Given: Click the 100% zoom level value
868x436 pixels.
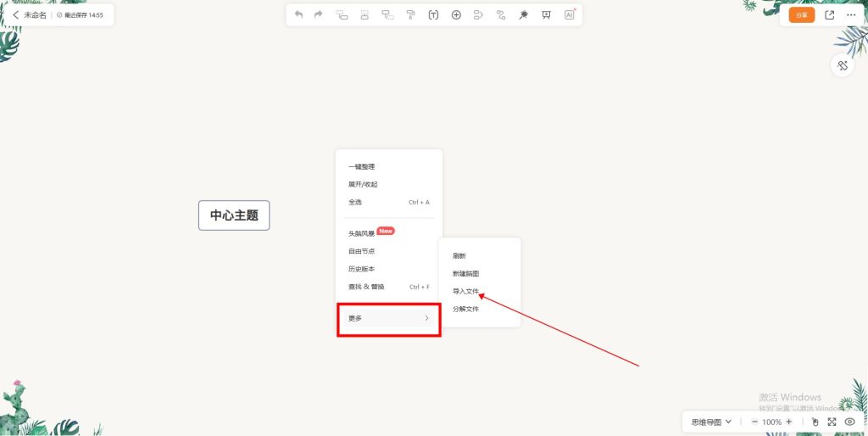Looking at the screenshot, I should pos(771,422).
